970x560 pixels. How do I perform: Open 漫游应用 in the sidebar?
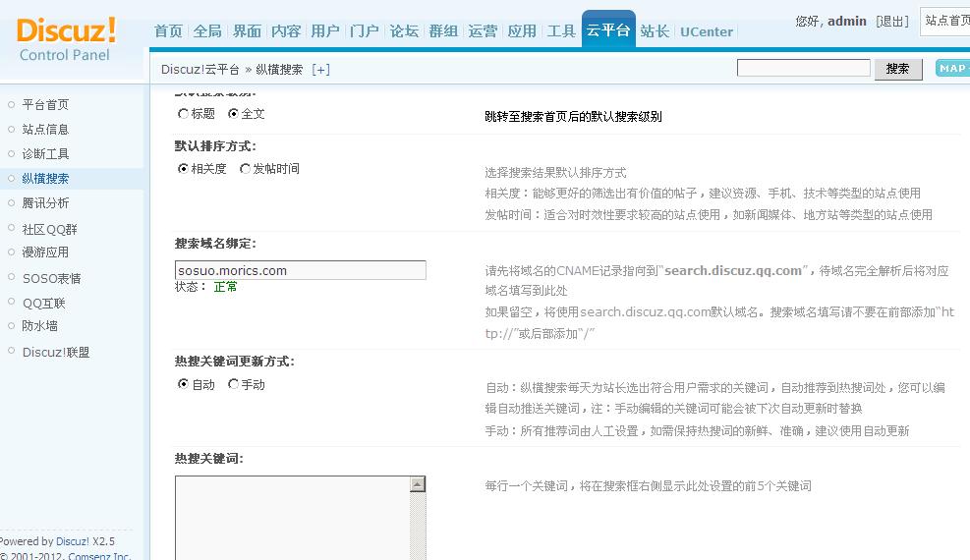tap(45, 252)
